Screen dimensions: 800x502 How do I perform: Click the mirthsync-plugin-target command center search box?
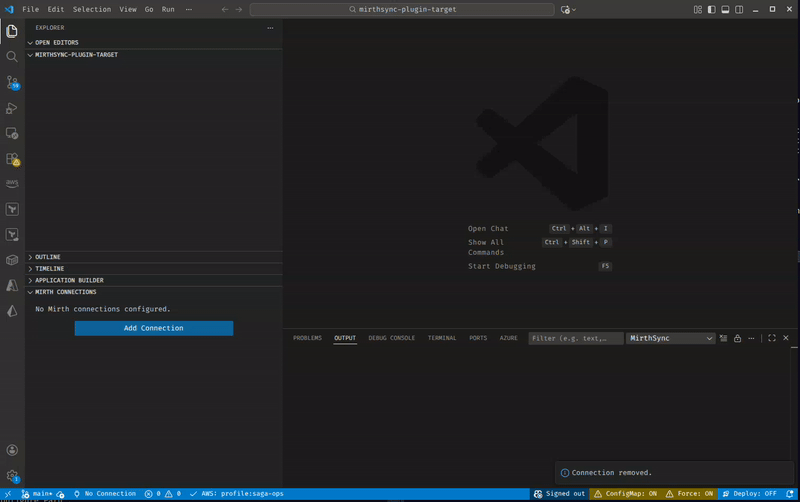[x=402, y=9]
